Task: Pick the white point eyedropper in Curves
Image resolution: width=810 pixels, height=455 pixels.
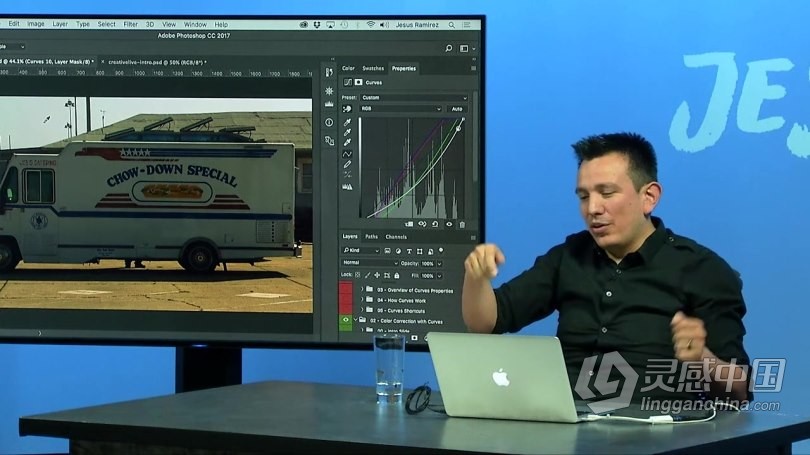Action: click(x=347, y=143)
